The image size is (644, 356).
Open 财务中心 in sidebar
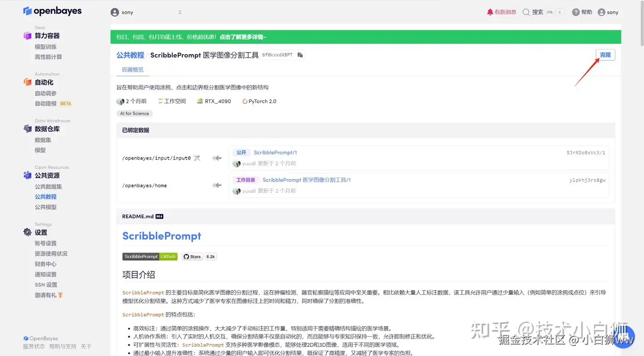46,264
